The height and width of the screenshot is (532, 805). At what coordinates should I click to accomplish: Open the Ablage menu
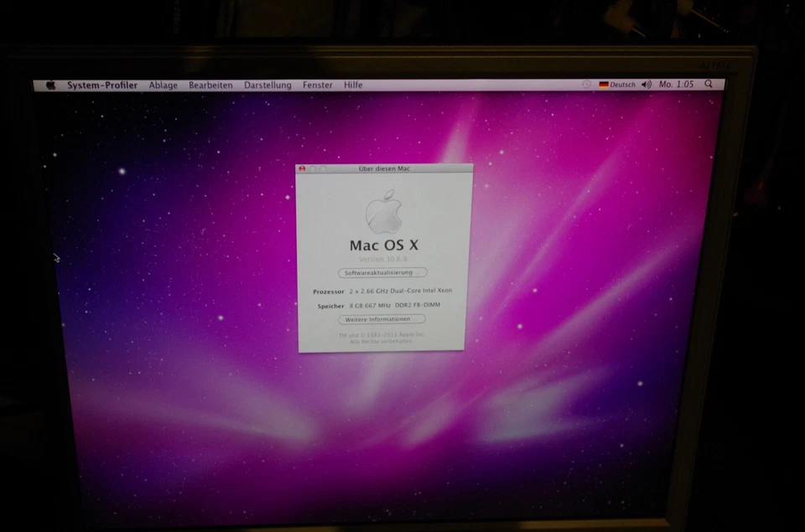pyautogui.click(x=163, y=85)
